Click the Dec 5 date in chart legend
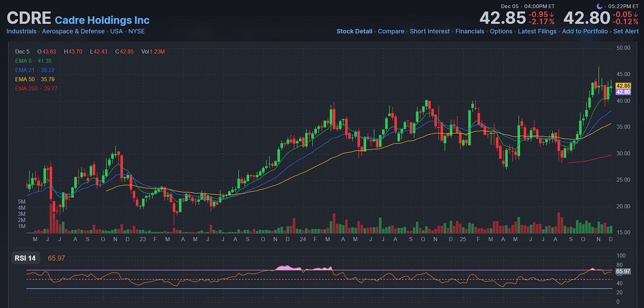This screenshot has height=308, width=644. coord(22,52)
